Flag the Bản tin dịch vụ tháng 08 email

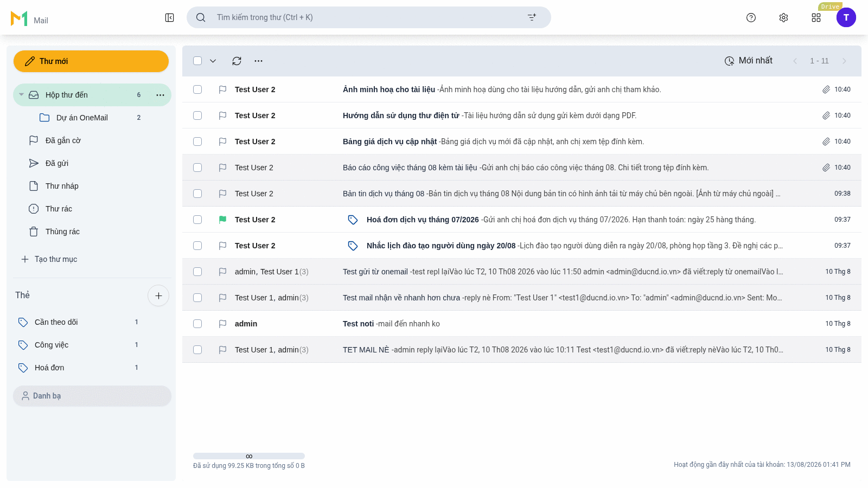click(222, 194)
